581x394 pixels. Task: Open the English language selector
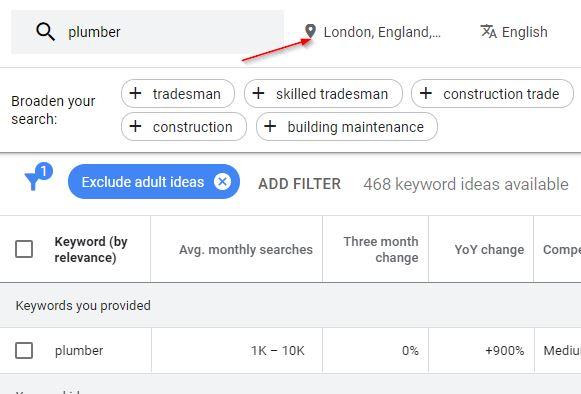[514, 32]
